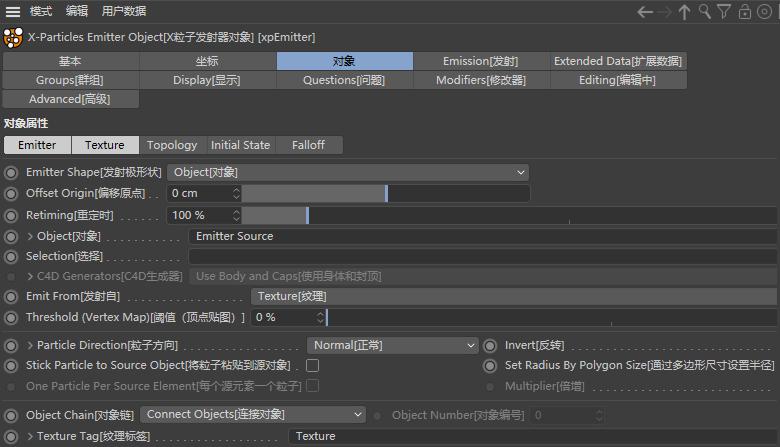
Task: Click the forward arrow navigation icon
Action: (665, 12)
